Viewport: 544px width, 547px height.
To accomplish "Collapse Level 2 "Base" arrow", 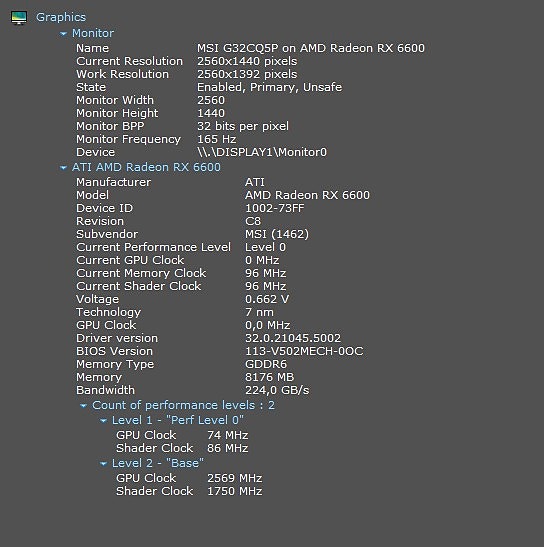I will 103,464.
